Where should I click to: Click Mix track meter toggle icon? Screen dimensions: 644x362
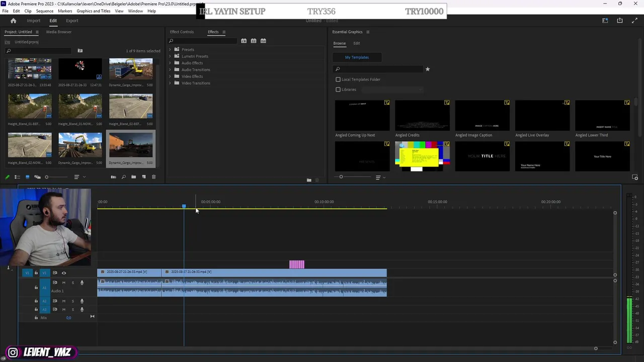coord(92,316)
